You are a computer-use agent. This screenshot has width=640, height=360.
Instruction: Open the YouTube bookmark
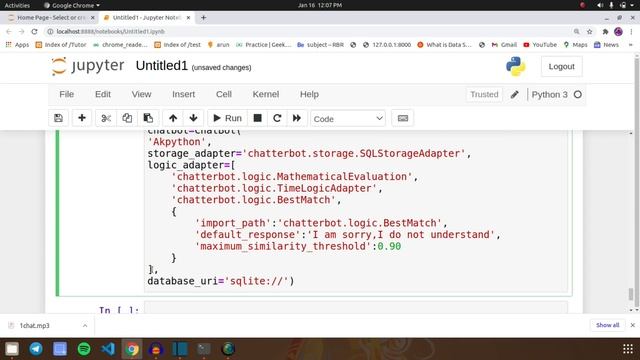coord(540,45)
